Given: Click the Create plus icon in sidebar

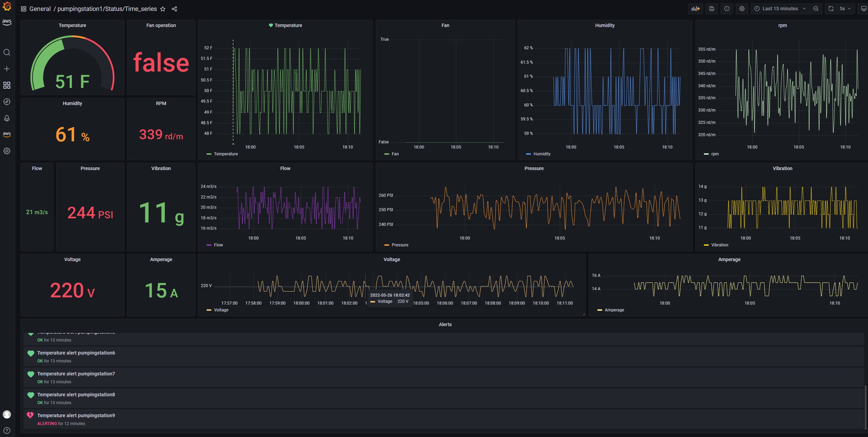Looking at the screenshot, I should pyautogui.click(x=7, y=69).
